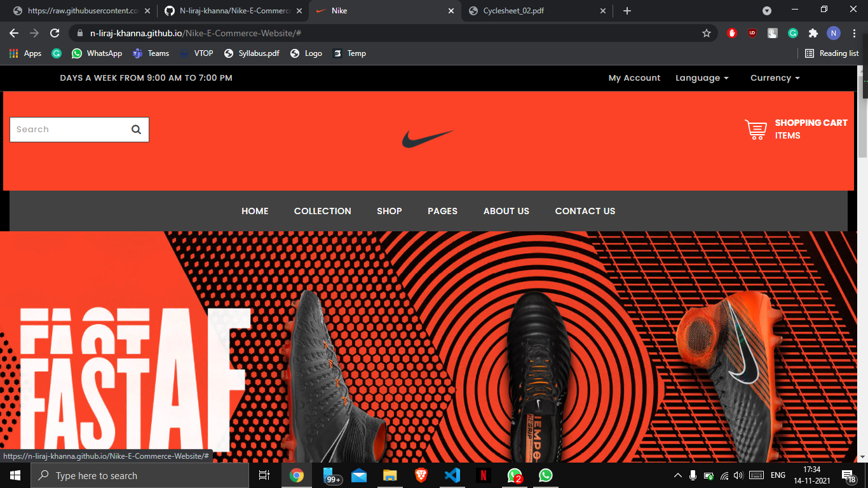Open volume control in tray

coord(738,475)
